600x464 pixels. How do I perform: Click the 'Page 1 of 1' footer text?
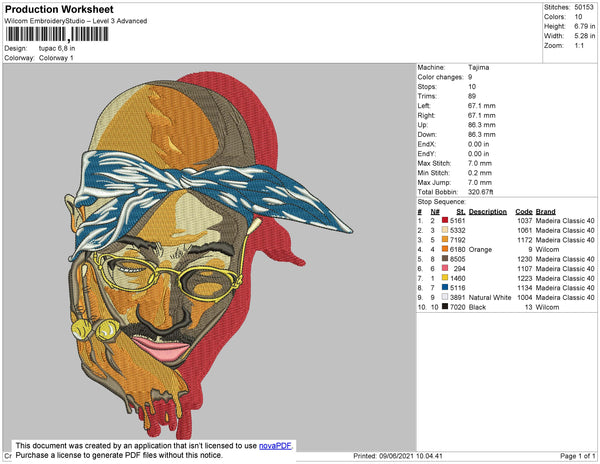coord(577,456)
